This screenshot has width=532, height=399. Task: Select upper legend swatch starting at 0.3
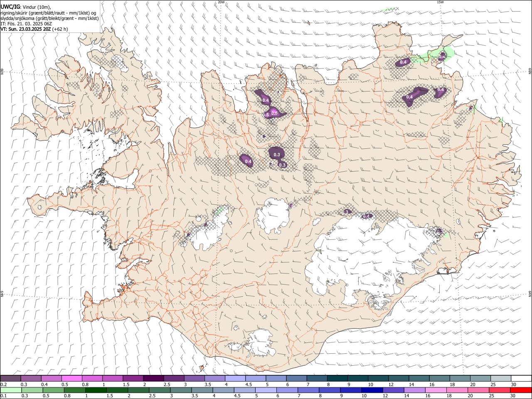click(x=31, y=378)
